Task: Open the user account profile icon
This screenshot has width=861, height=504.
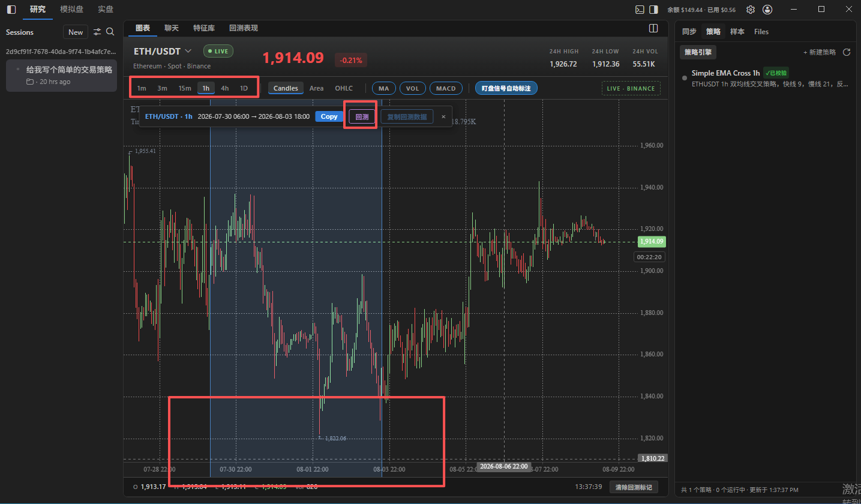Action: click(767, 10)
